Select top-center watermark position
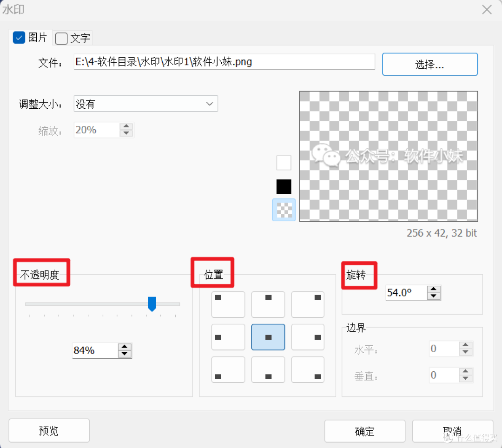This screenshot has width=502, height=448. point(268,304)
